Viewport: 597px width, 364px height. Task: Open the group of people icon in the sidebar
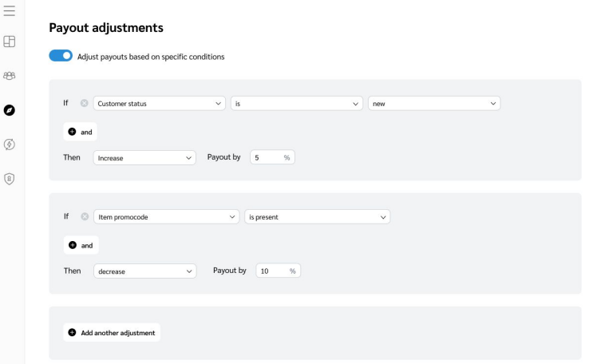[10, 76]
